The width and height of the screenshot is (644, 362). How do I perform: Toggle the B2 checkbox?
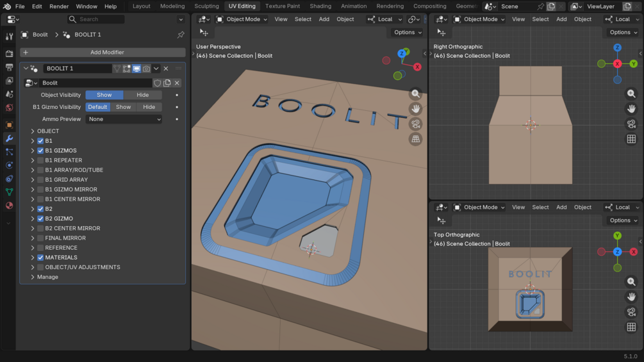[40, 209]
